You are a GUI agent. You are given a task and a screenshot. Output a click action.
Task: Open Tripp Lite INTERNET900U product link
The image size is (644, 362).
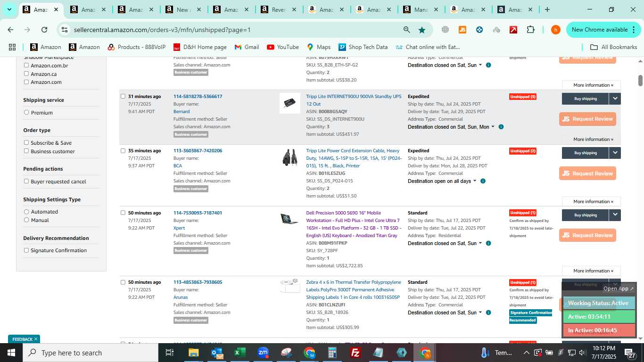pyautogui.click(x=354, y=100)
